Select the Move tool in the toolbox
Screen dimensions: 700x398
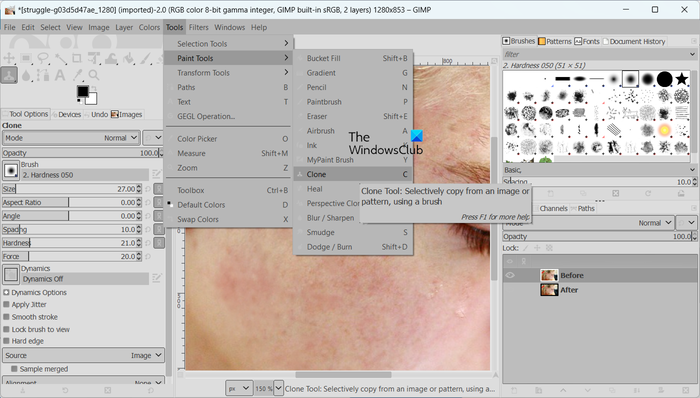pos(9,58)
